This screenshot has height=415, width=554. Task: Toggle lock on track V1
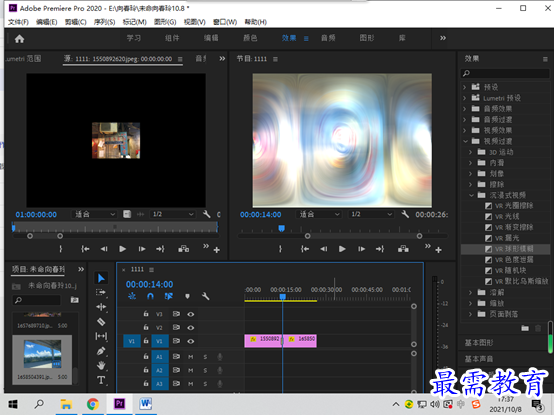tap(146, 341)
